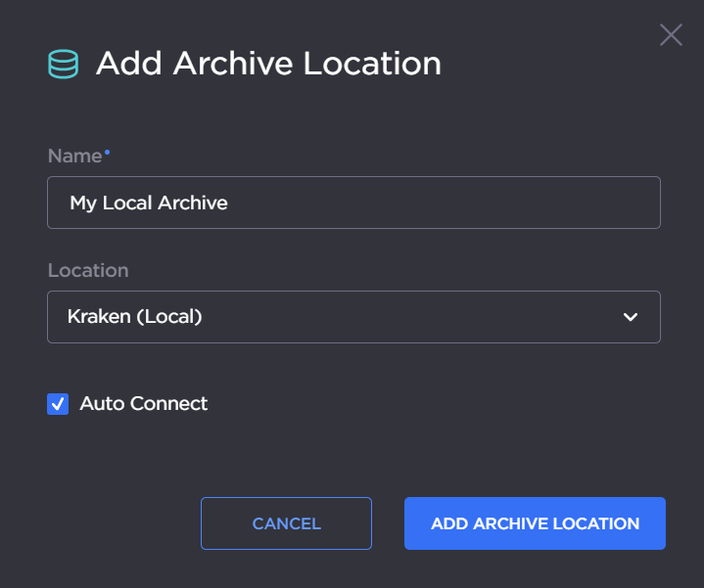This screenshot has height=588, width=704.
Task: Click empty area right of Location combo text
Action: (x=411, y=317)
